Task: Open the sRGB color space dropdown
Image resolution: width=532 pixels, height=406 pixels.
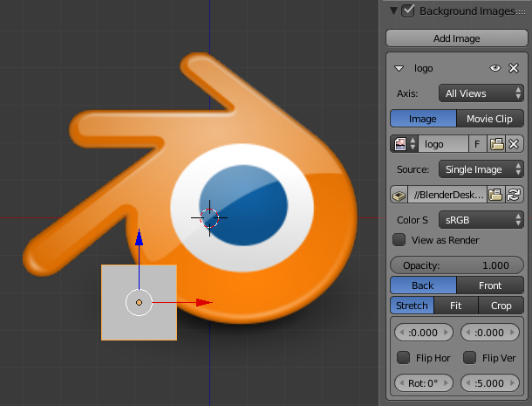Action: [x=481, y=220]
